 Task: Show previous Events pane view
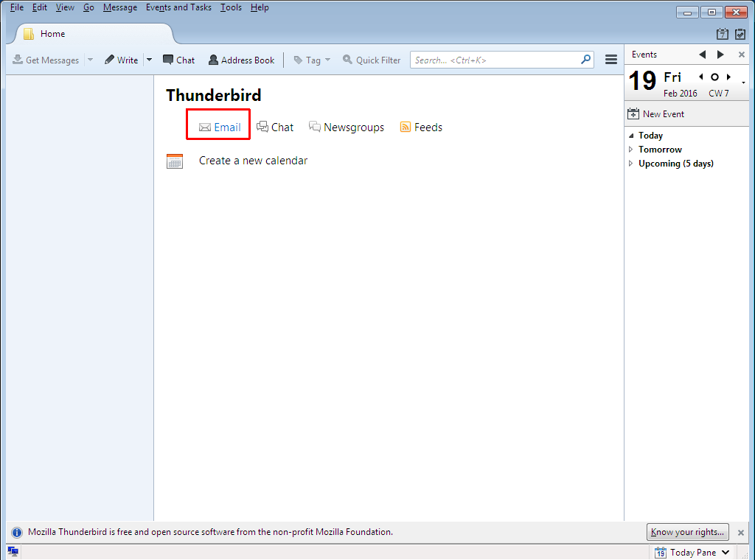(703, 55)
